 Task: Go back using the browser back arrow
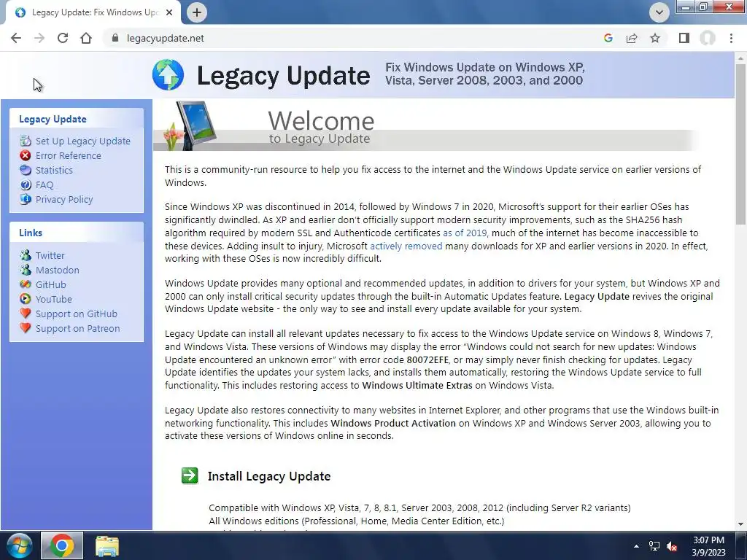[x=16, y=38]
